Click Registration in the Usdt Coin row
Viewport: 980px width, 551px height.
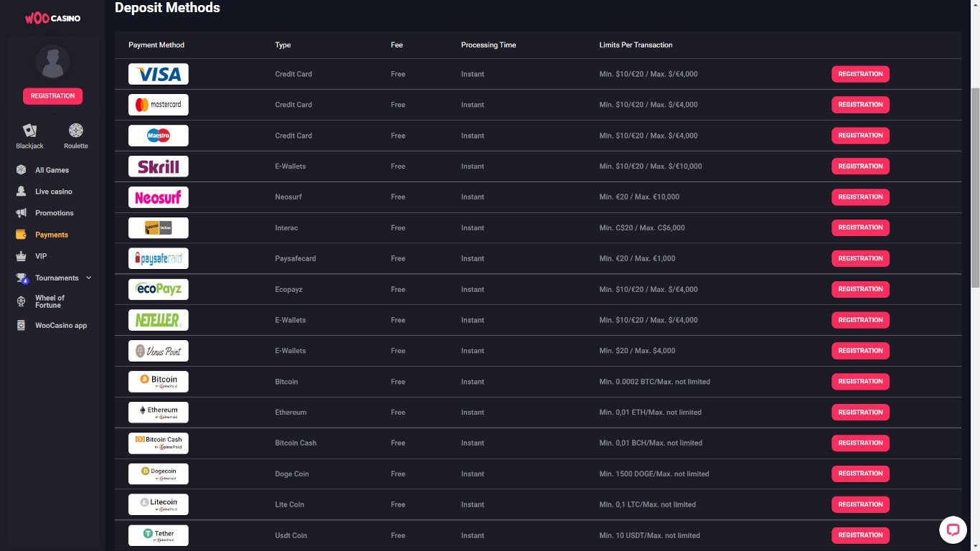pos(860,535)
